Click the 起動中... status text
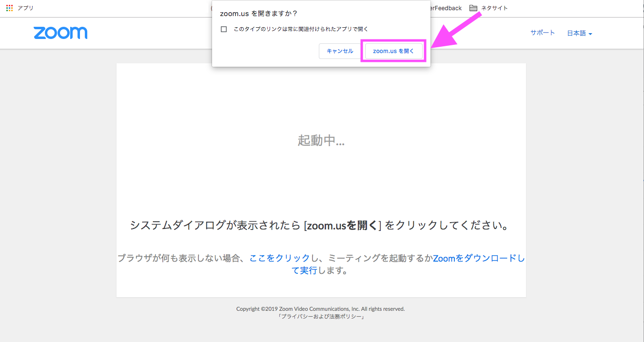The width and height of the screenshot is (644, 342). (x=321, y=141)
